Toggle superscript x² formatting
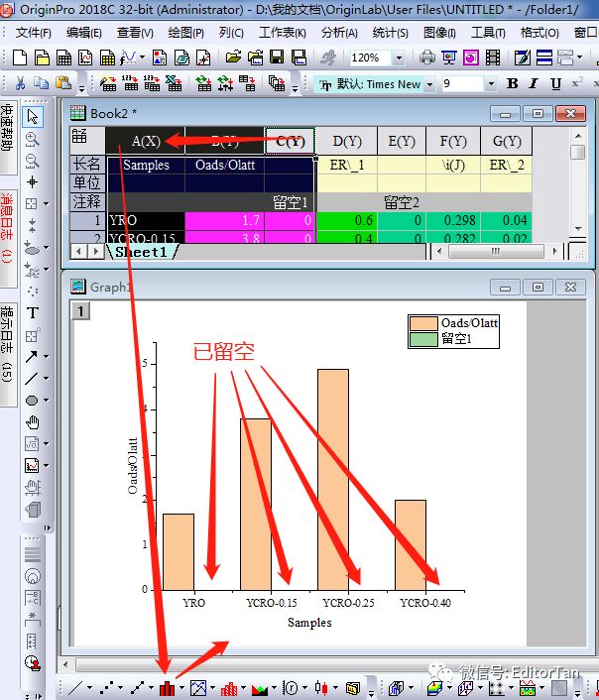The height and width of the screenshot is (700, 599). click(577, 83)
